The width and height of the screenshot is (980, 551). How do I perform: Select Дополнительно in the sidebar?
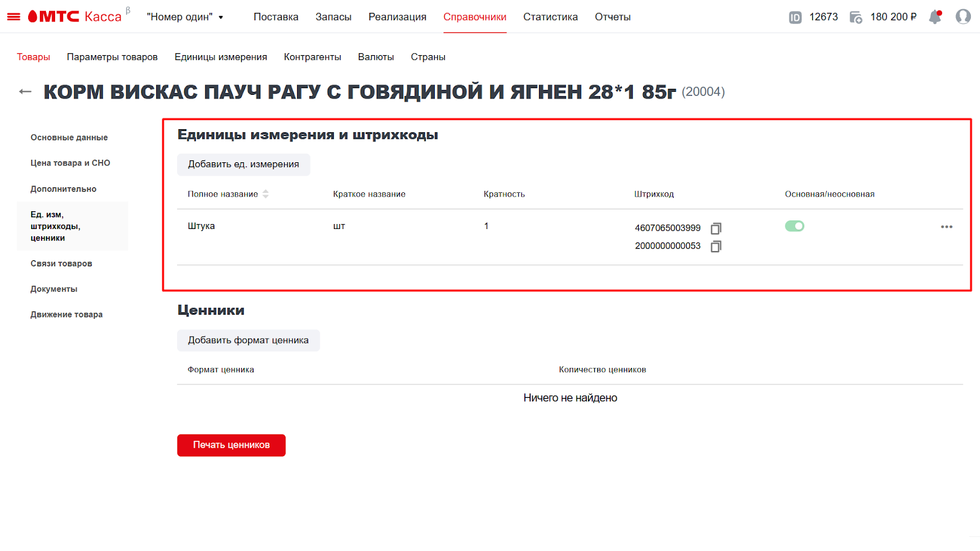pyautogui.click(x=64, y=189)
